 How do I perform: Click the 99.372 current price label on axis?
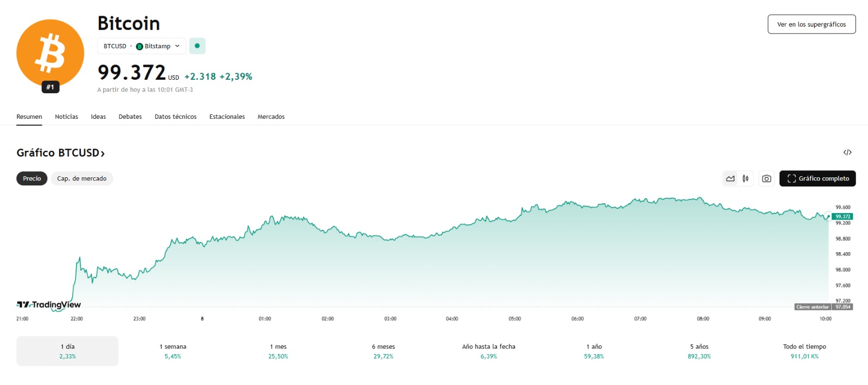[843, 216]
